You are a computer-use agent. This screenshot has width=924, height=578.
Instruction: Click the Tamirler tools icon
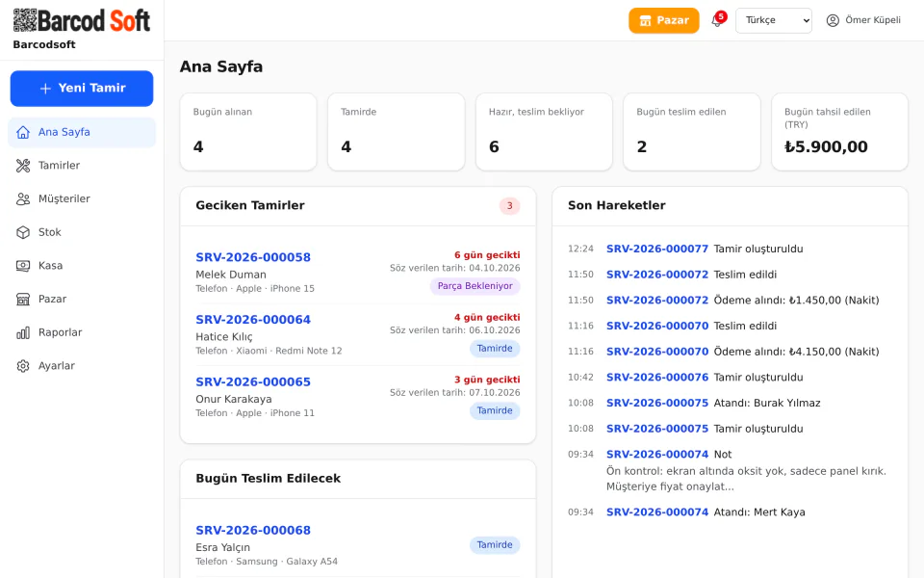(x=23, y=166)
